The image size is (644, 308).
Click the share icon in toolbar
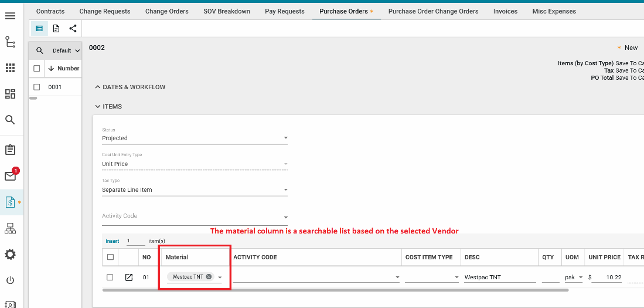tap(73, 28)
